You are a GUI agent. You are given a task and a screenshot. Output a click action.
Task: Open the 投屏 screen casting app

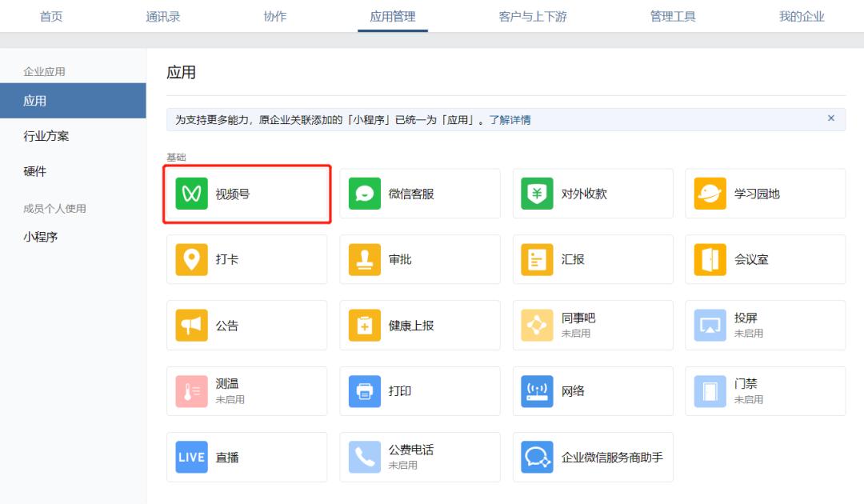(765, 325)
